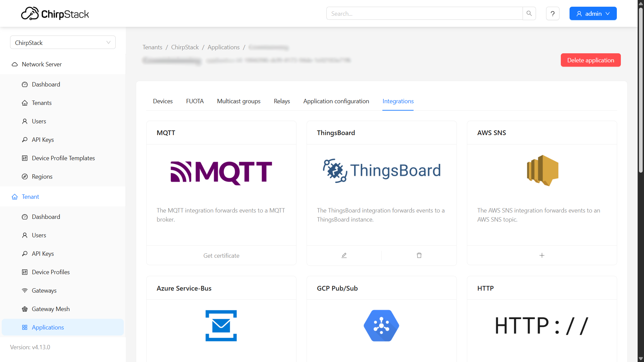
Task: Expand the ChirpStack tenant selector dropdown
Action: pos(63,43)
